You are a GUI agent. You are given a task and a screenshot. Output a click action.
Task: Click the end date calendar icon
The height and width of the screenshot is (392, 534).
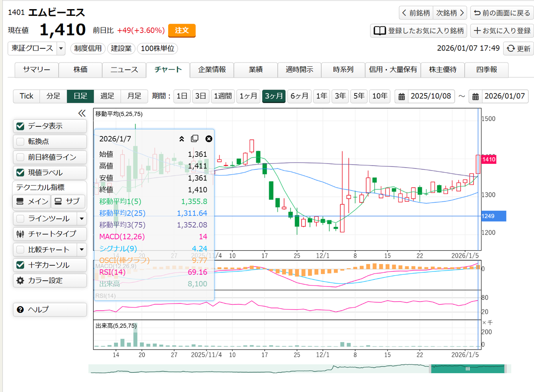tap(475, 96)
